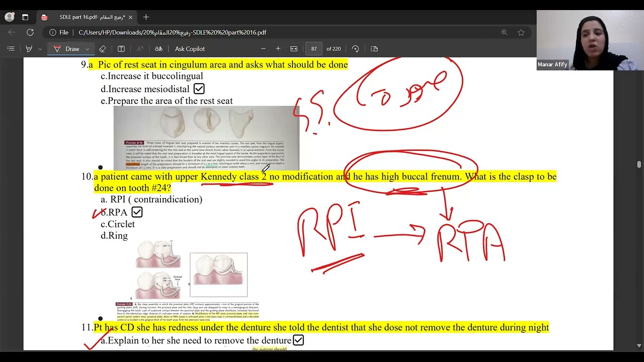Add this page to favorites

(x=521, y=32)
